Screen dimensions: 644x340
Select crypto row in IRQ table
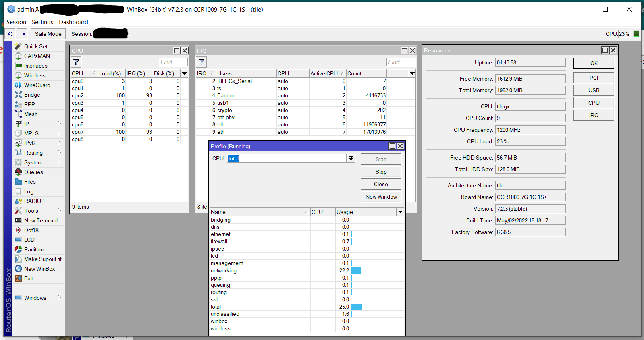[x=306, y=110]
